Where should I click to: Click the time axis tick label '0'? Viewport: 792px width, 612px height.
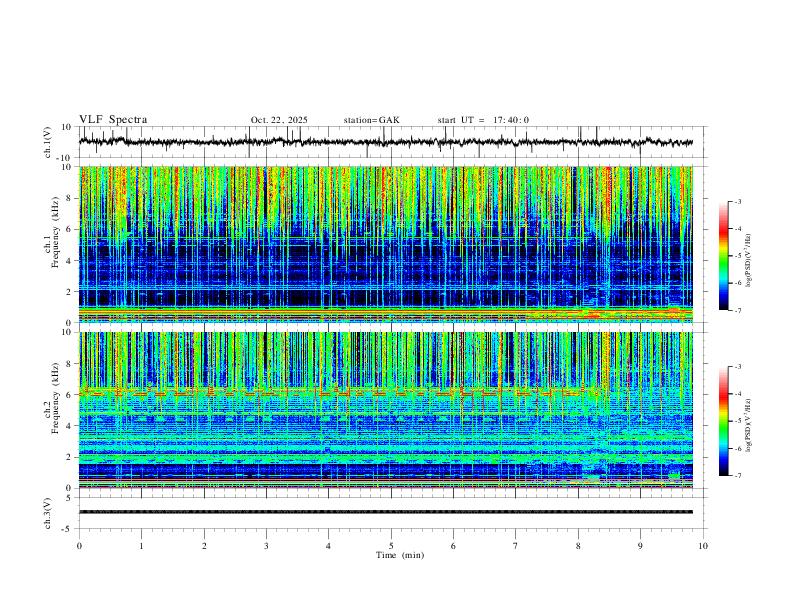tap(79, 546)
